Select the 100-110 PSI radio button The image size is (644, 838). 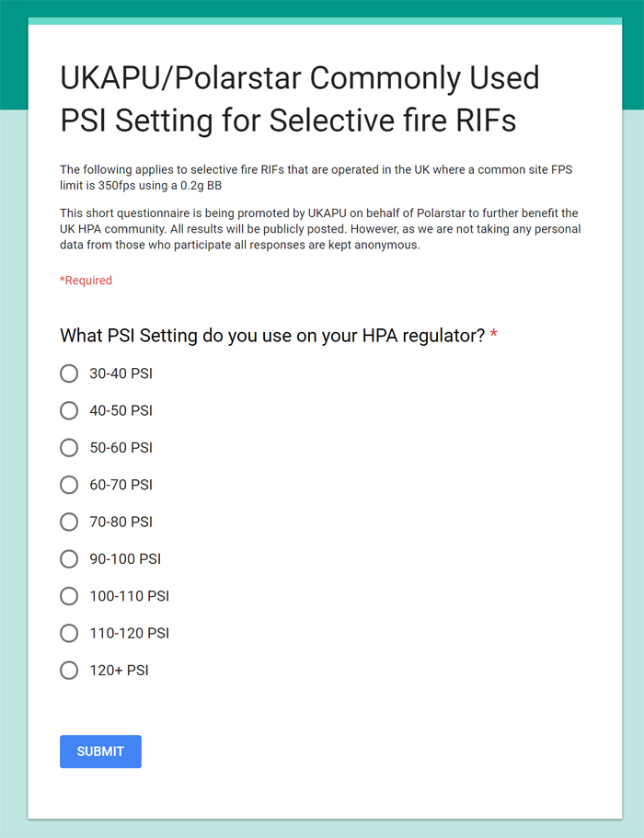[x=69, y=596]
